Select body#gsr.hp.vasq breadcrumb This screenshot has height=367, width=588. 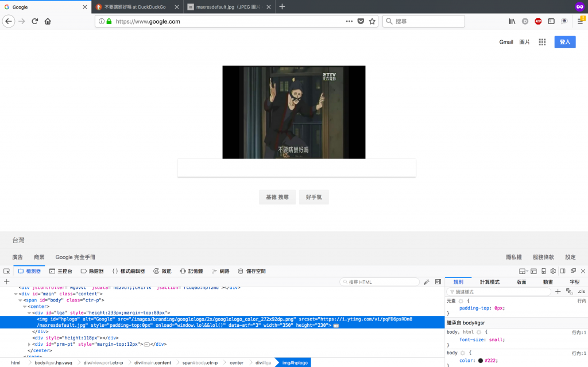pos(53,362)
